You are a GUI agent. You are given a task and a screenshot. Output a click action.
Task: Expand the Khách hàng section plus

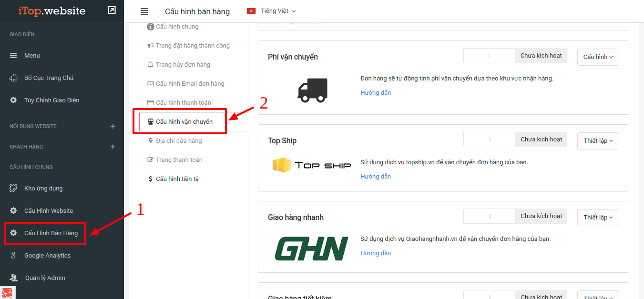[x=113, y=147]
